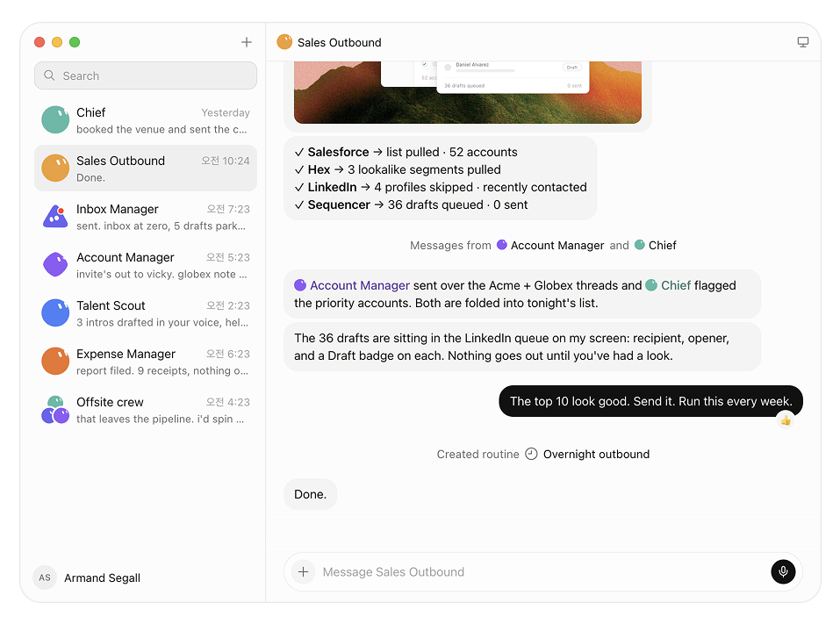The width and height of the screenshot is (840, 624).
Task: Click Chief name in messages-from line
Action: pos(662,246)
